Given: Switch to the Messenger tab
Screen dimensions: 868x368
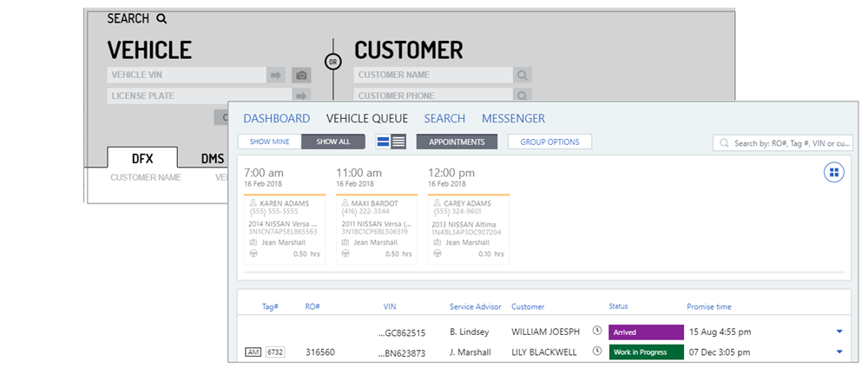Looking at the screenshot, I should click(x=513, y=119).
